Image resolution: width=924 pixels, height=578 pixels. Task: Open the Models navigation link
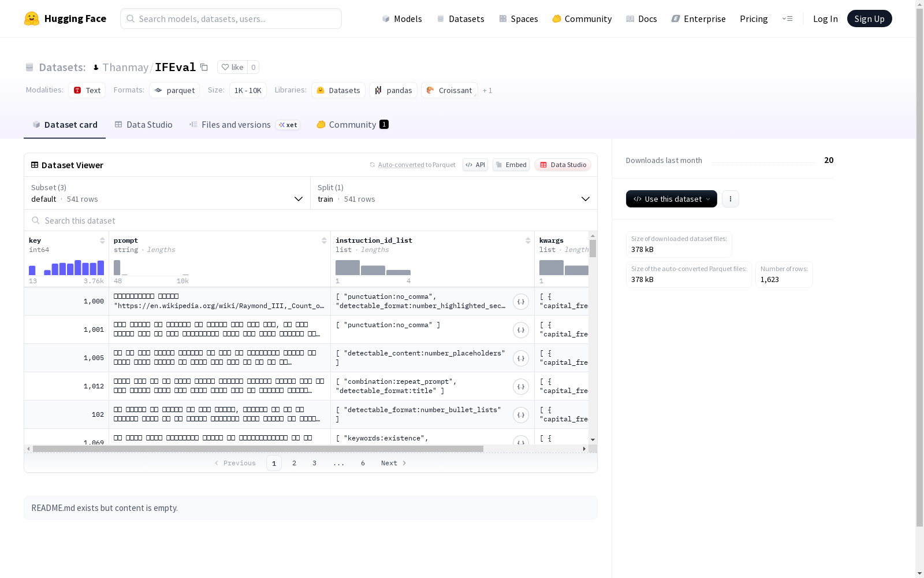[x=402, y=18]
